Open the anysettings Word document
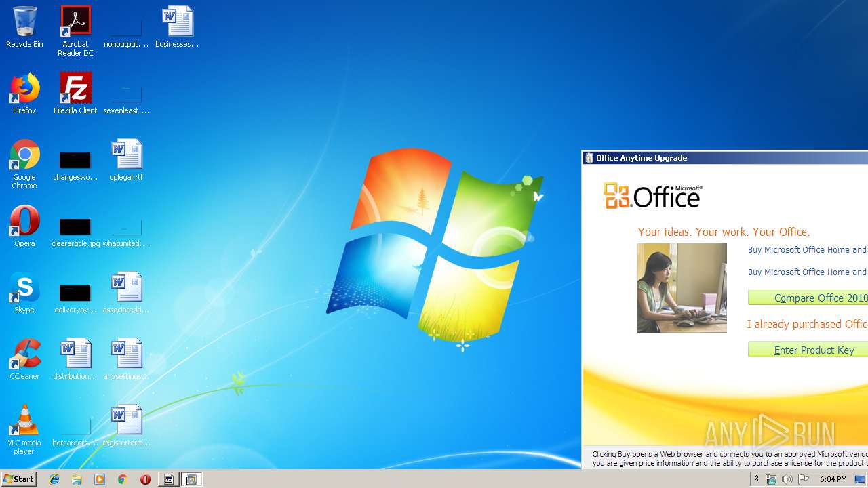The height and width of the screenshot is (488, 868). point(126,359)
